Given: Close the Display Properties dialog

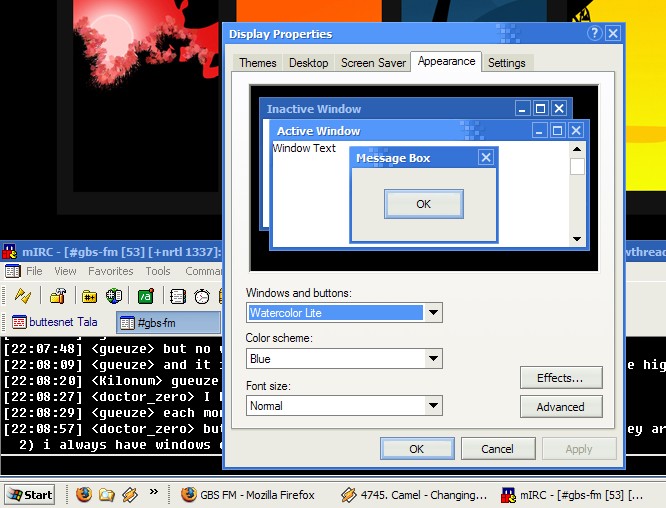Looking at the screenshot, I should click(x=613, y=33).
